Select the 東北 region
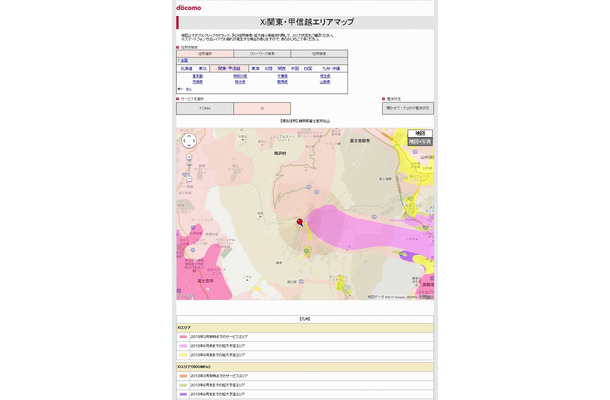Viewport: 610px width, 400px height. pos(203,68)
